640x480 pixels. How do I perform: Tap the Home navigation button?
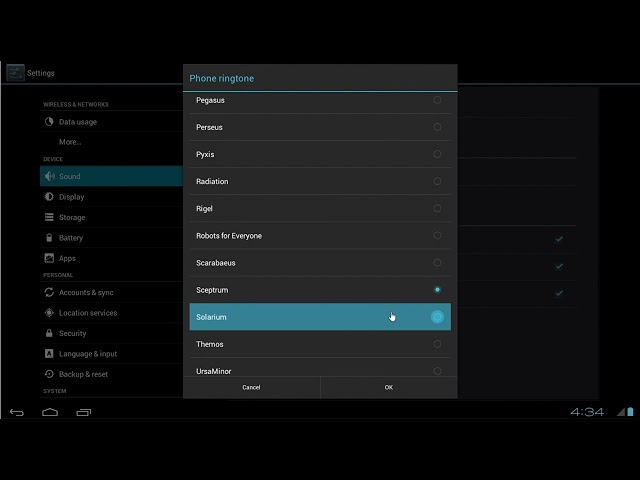(50, 412)
